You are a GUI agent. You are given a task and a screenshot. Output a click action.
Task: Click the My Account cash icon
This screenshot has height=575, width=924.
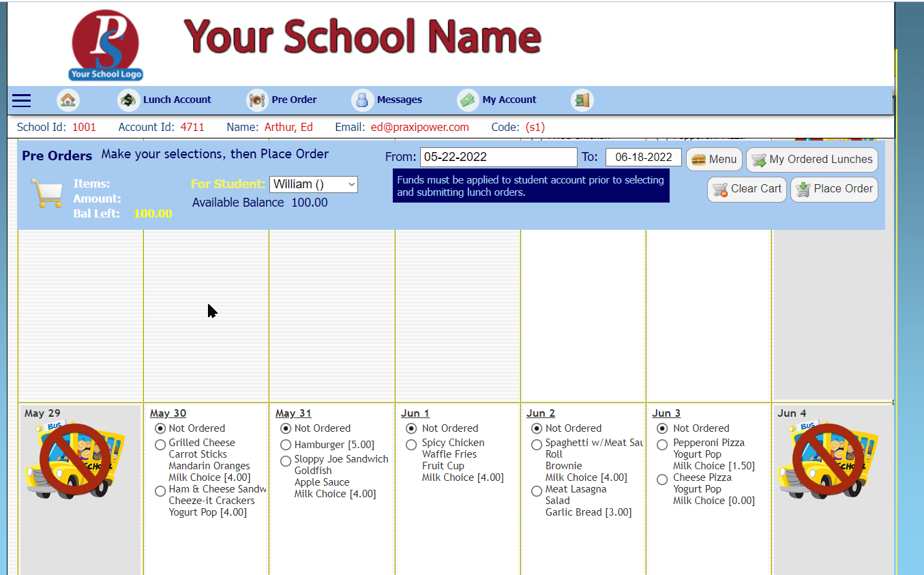(468, 100)
